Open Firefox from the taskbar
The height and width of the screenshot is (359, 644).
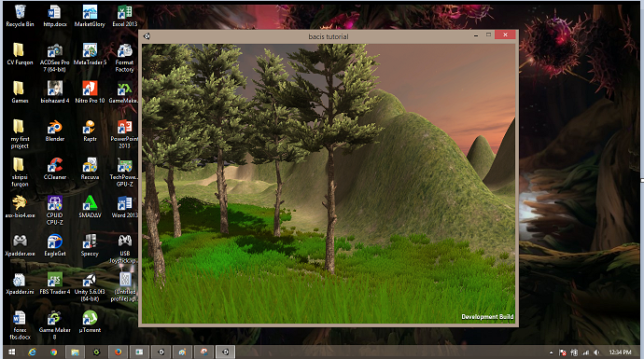pos(118,352)
